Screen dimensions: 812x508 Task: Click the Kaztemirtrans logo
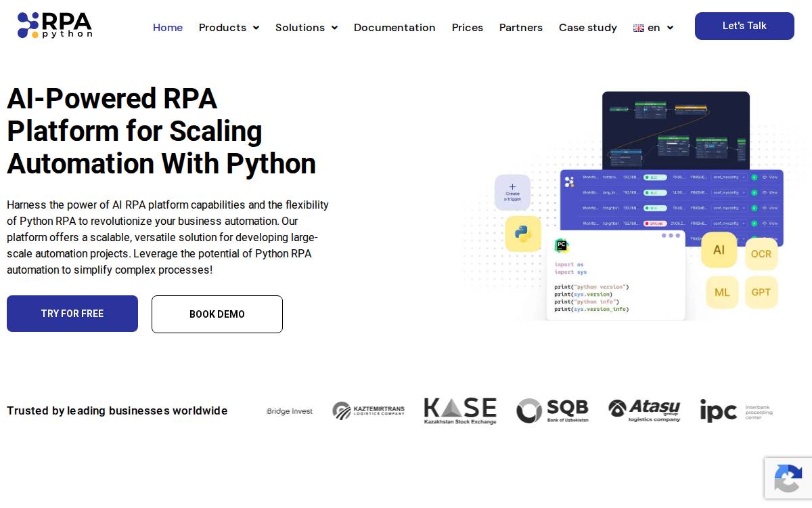pos(368,410)
